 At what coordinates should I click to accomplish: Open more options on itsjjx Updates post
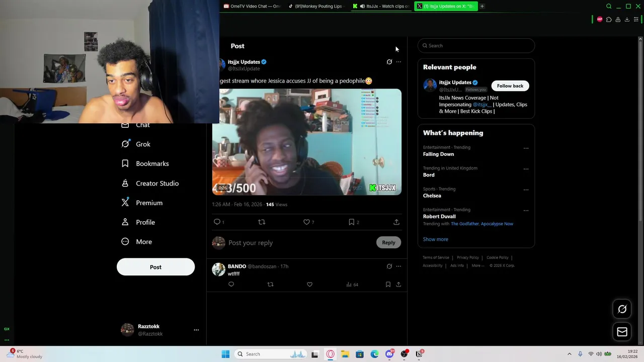(398, 62)
